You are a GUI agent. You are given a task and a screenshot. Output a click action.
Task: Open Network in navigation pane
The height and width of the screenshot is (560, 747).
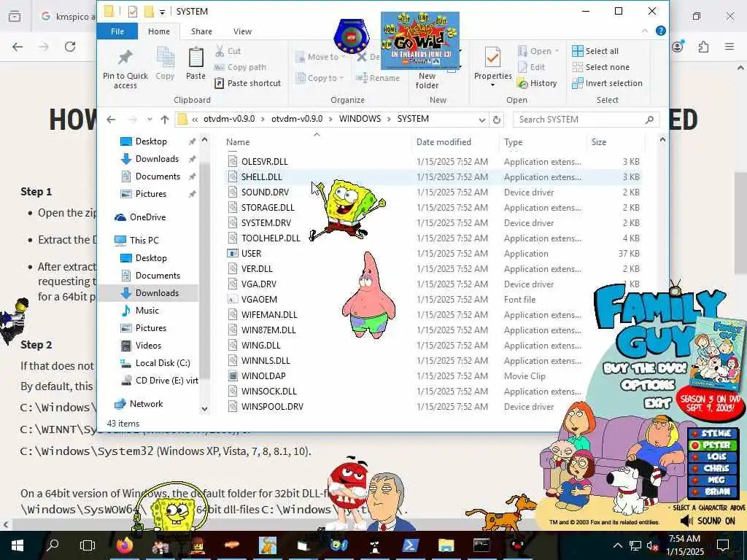click(x=146, y=404)
